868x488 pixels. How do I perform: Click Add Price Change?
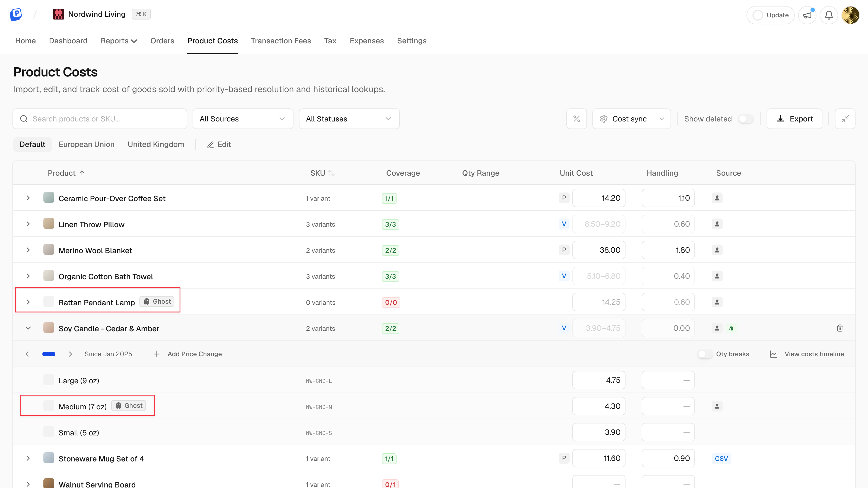tap(188, 354)
